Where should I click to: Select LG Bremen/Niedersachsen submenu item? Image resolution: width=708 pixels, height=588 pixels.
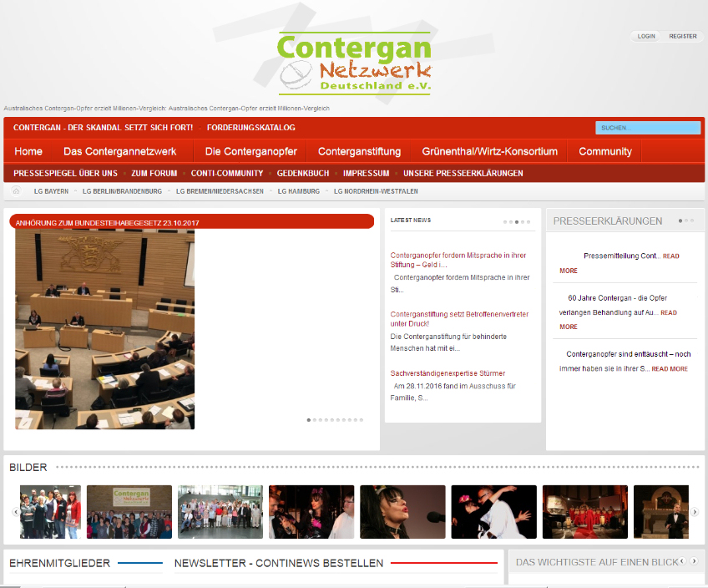[220, 191]
